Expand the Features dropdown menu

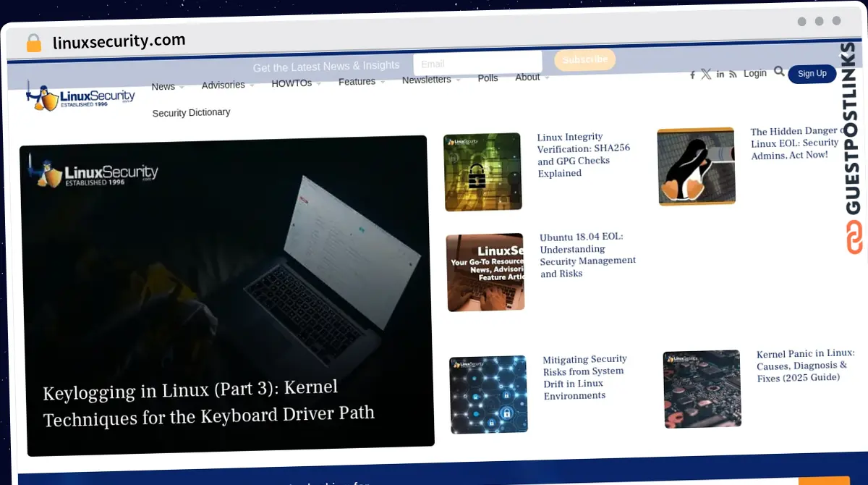(x=361, y=82)
